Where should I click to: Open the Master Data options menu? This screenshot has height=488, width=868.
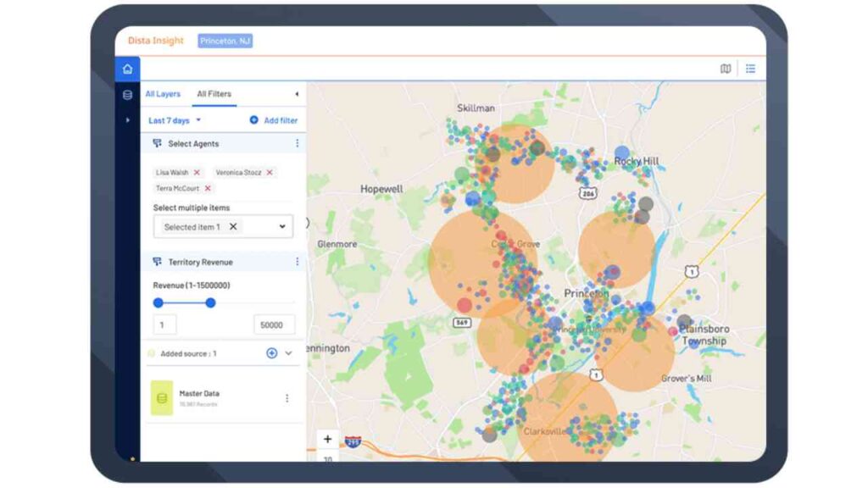pyautogui.click(x=287, y=396)
